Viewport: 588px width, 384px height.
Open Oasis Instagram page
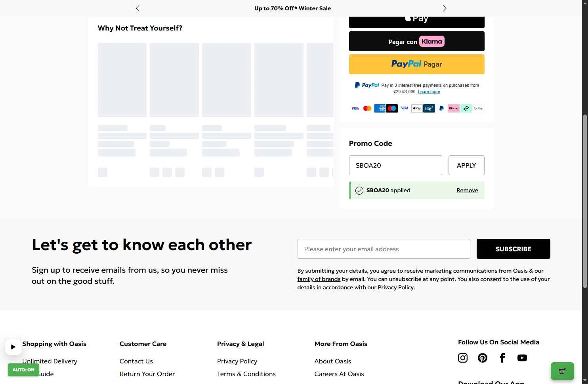(x=463, y=358)
